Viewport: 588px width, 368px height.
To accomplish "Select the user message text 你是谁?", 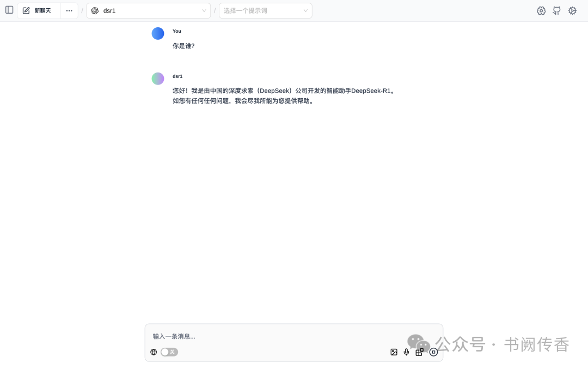I will tap(184, 46).
